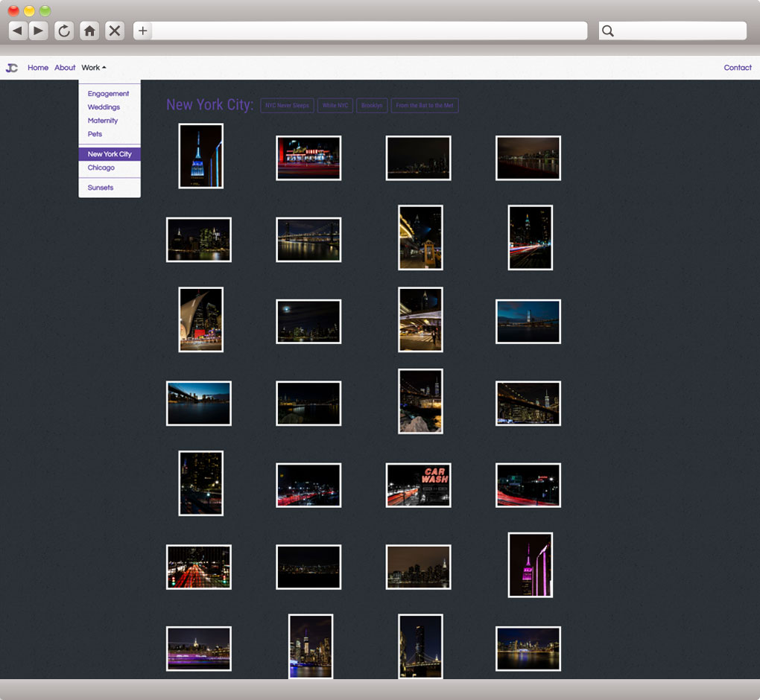Open the Contact page link
Screen dimensions: 760x700
737,68
